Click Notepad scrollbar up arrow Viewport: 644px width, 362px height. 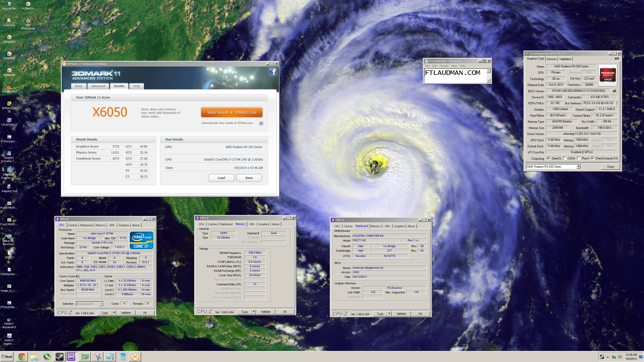coord(489,71)
